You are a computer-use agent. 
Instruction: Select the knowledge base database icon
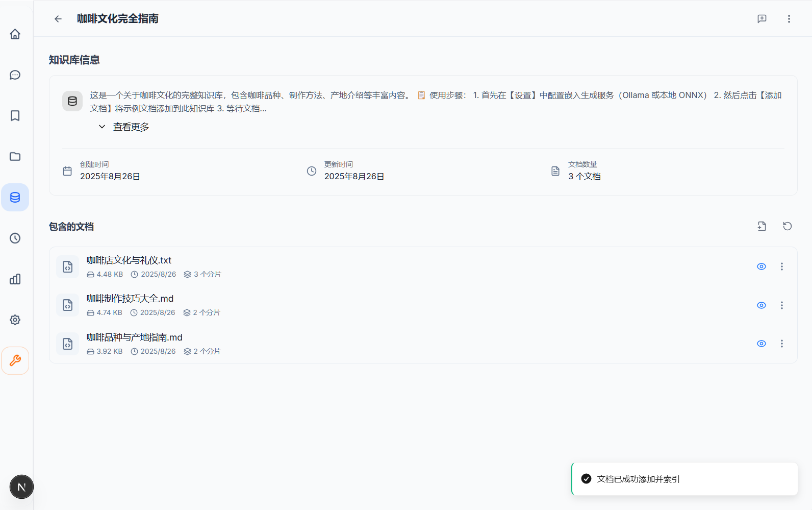pos(15,198)
